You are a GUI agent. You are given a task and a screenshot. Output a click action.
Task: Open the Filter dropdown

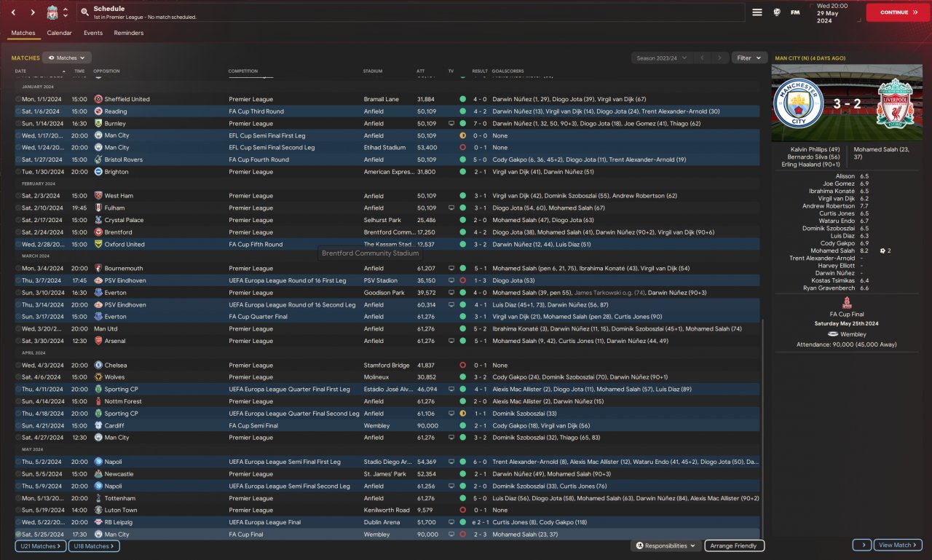point(749,58)
